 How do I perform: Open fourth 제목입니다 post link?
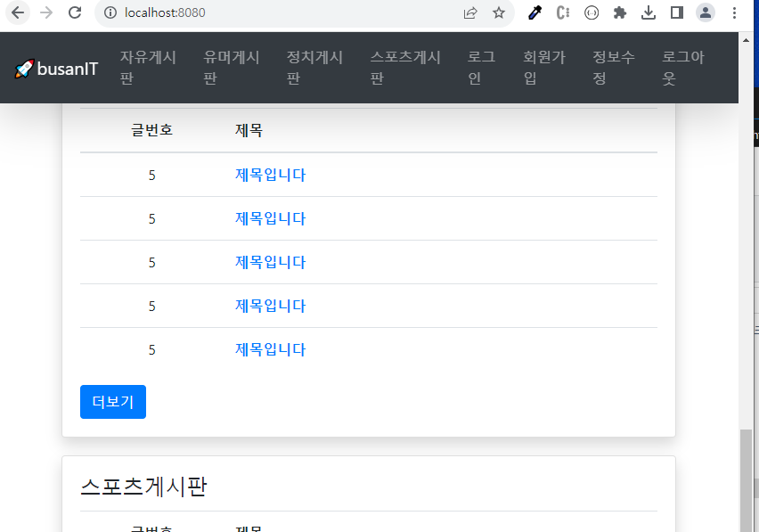270,306
